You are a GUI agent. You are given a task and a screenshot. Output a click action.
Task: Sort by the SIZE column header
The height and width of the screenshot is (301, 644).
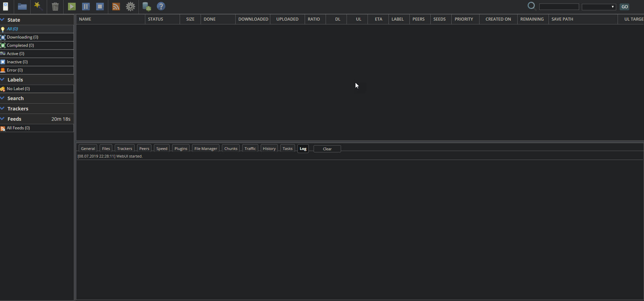[190, 19]
